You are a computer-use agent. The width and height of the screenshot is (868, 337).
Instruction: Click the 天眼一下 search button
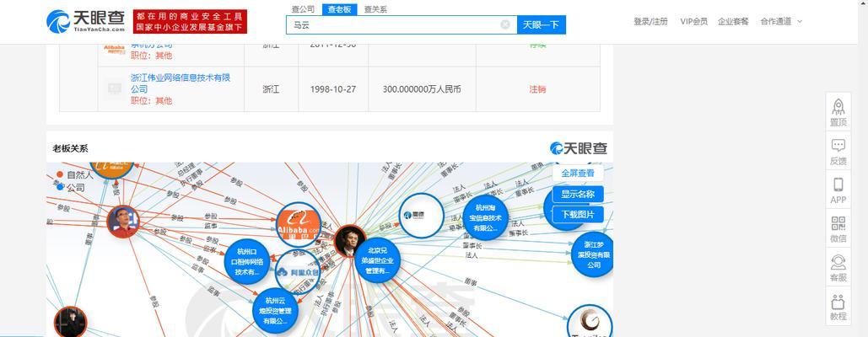pyautogui.click(x=542, y=24)
